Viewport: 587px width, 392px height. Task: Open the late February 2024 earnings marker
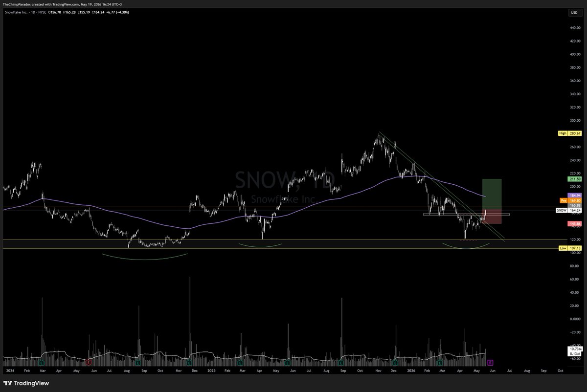[x=42, y=363]
